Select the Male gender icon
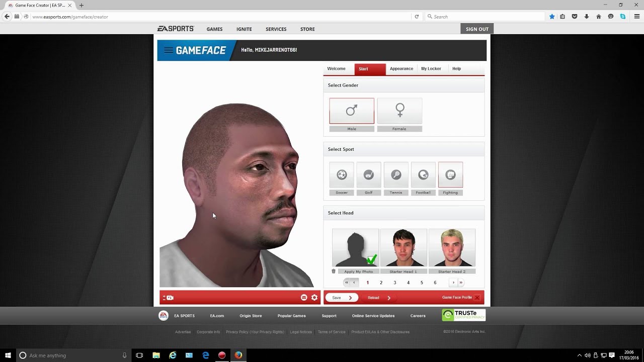The height and width of the screenshot is (362, 644). coord(352,111)
